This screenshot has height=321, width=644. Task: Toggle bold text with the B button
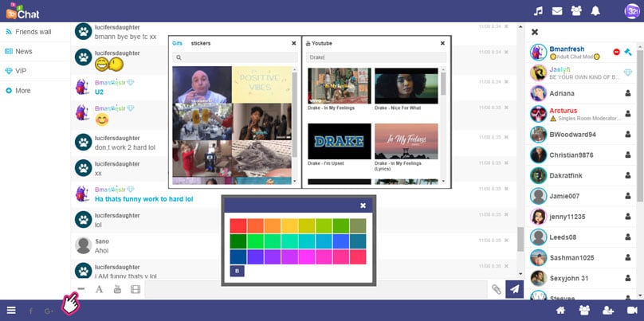click(x=237, y=271)
